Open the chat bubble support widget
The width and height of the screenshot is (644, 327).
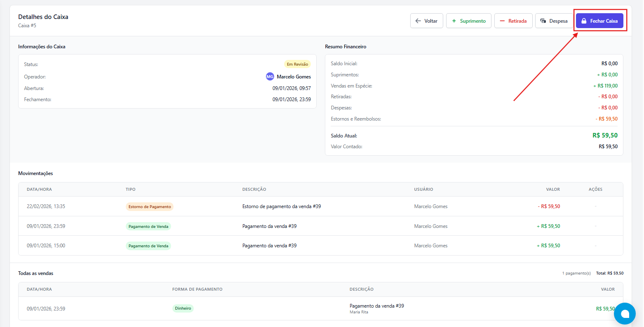click(x=625, y=313)
